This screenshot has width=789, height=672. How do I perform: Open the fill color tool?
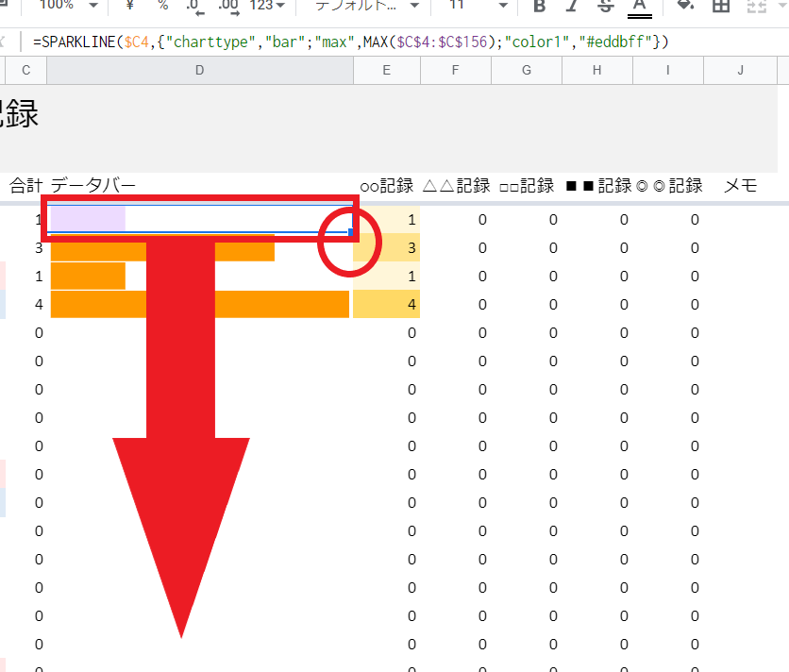tap(686, 6)
